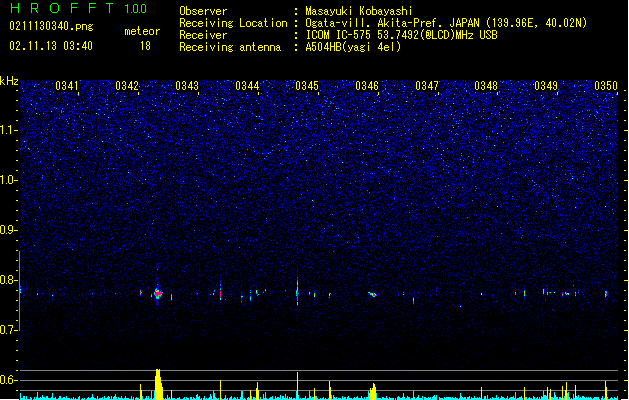The width and height of the screenshot is (629, 400).
Task: Click the 0347 time marker
Action: pos(427,86)
